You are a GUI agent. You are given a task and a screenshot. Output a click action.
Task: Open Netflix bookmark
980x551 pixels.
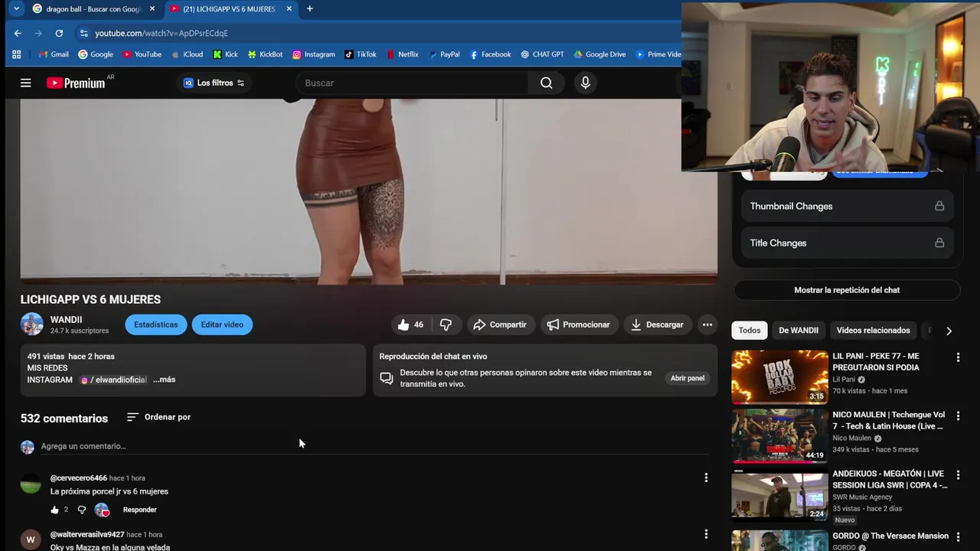tap(402, 54)
